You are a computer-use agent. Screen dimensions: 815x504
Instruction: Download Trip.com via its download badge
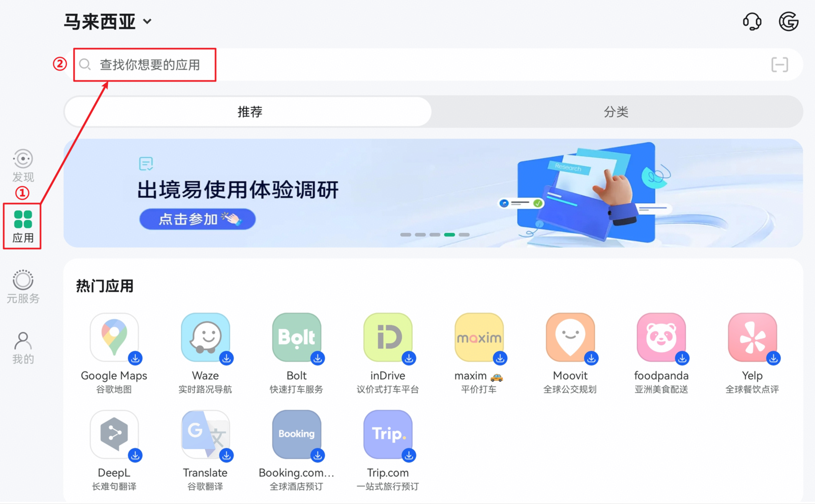(409, 455)
